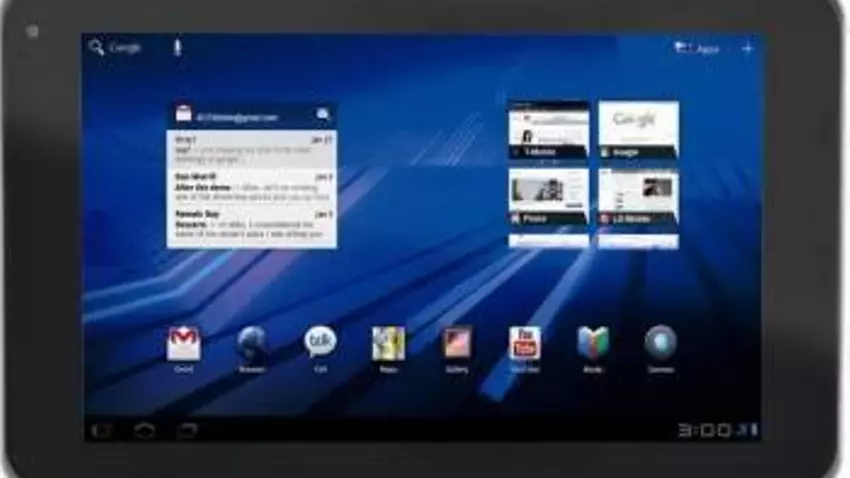
Task: Open the Gmail app icon
Action: pos(184,343)
